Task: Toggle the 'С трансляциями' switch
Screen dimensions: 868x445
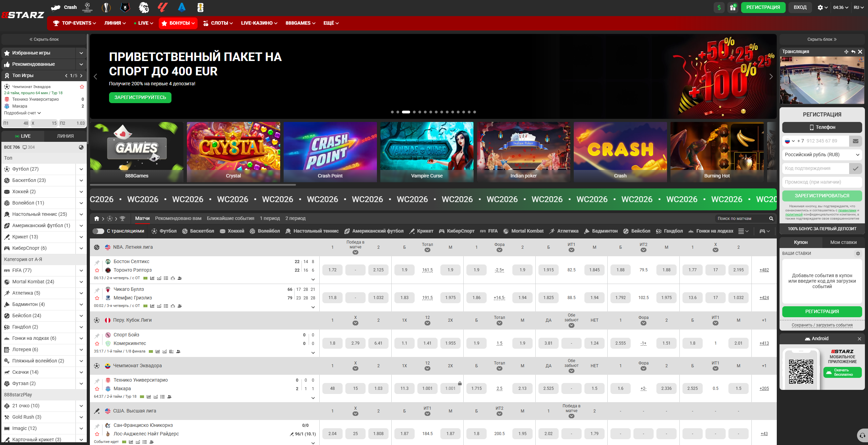Action: 98,231
